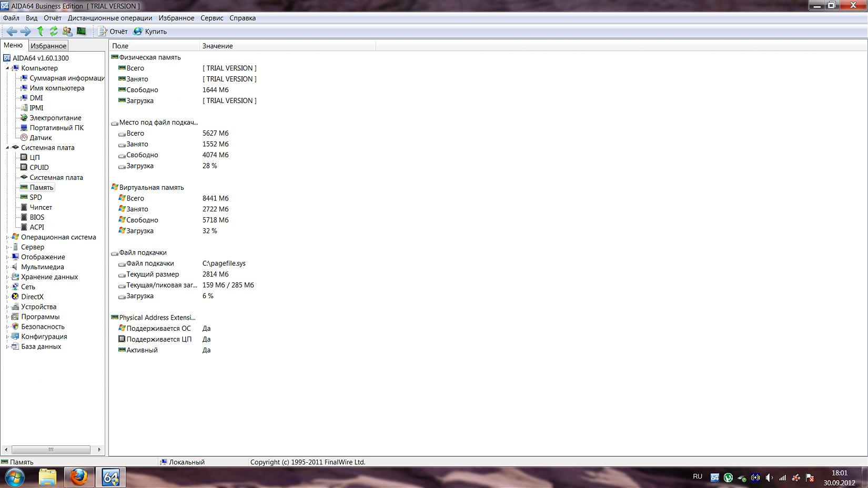Image resolution: width=868 pixels, height=488 pixels.
Task: Select Суммарная информация in the tree
Action: pyautogui.click(x=67, y=78)
